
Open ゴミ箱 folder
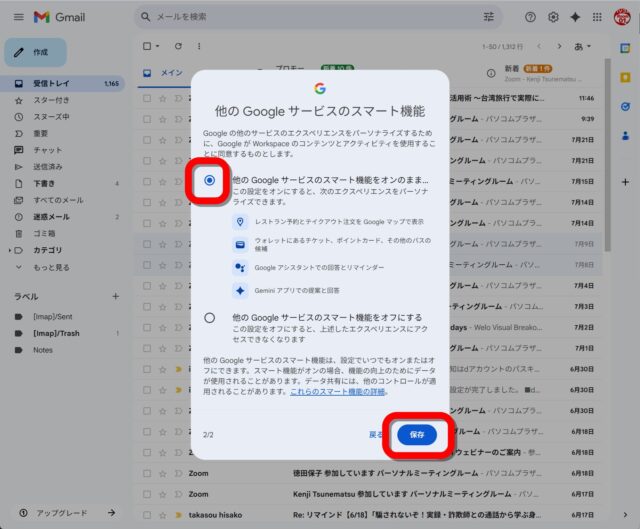(x=62, y=233)
